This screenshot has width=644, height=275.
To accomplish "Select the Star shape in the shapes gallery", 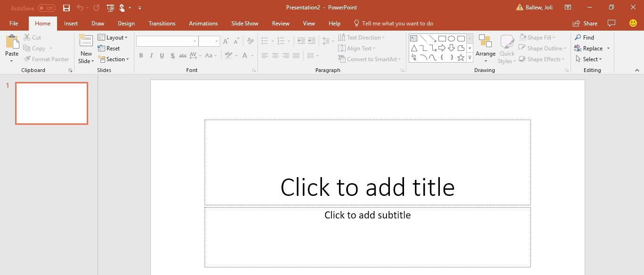I will (x=460, y=57).
